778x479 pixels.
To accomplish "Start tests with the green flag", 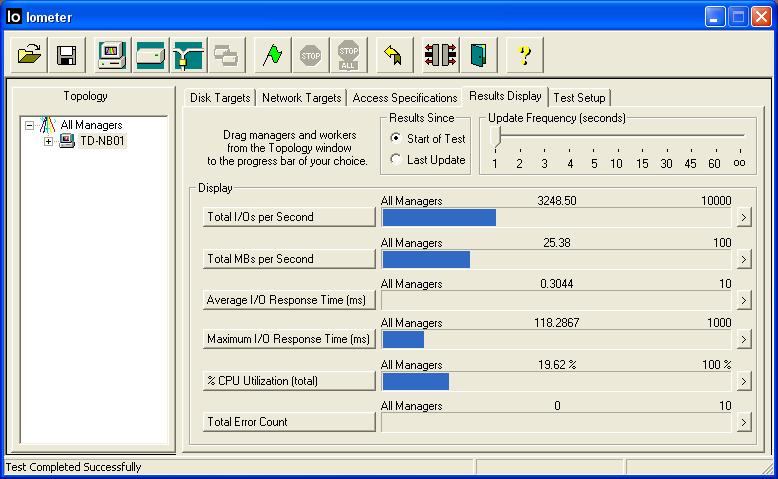I will 272,55.
